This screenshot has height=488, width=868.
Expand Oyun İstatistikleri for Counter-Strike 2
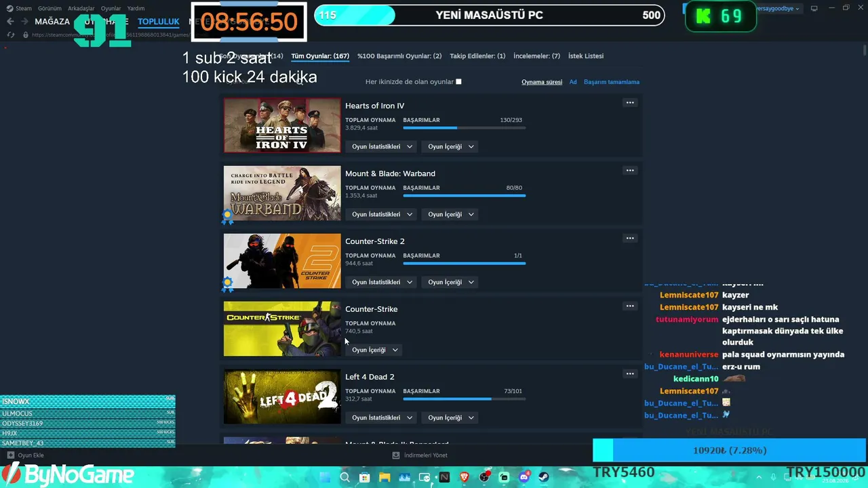(382, 282)
